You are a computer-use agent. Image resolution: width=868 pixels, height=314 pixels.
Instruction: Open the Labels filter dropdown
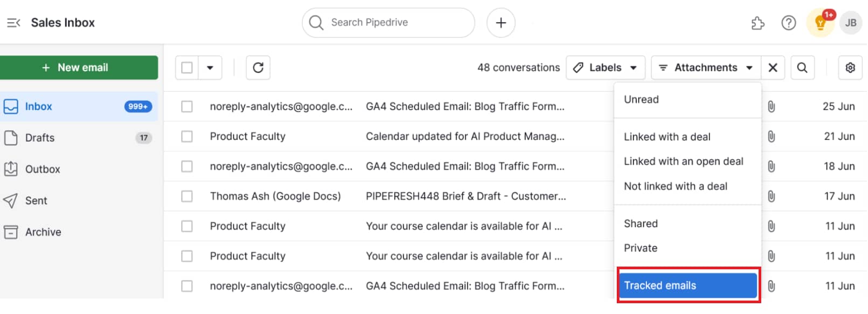605,67
